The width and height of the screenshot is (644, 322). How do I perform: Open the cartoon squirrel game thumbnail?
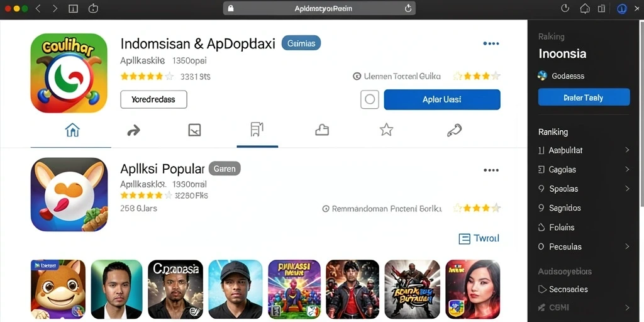(x=58, y=289)
